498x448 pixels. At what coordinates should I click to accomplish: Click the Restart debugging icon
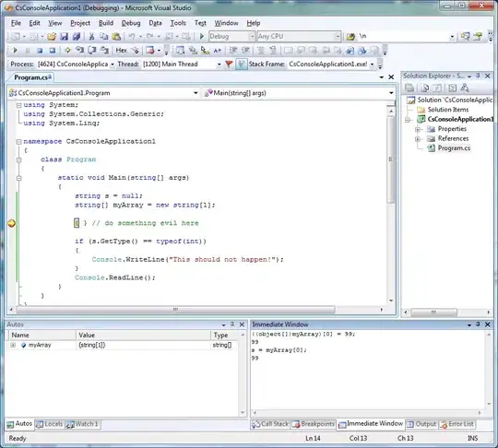coord(52,50)
